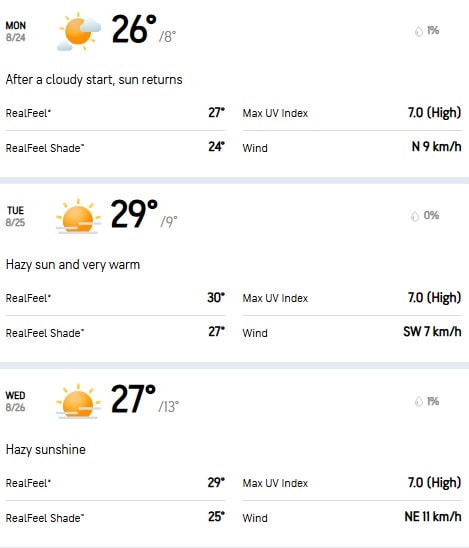The width and height of the screenshot is (469, 548).
Task: Open the MON 8/24 forecast date label
Action: coord(16,31)
